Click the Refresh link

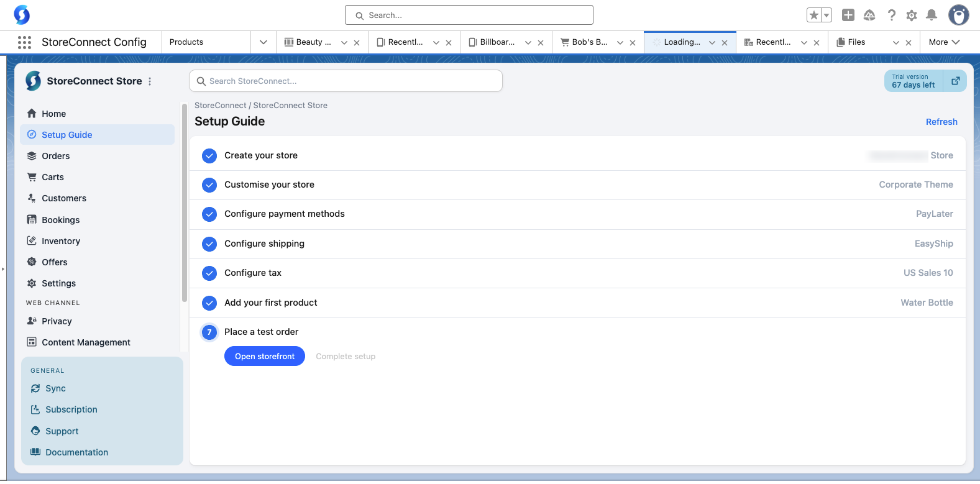tap(941, 122)
